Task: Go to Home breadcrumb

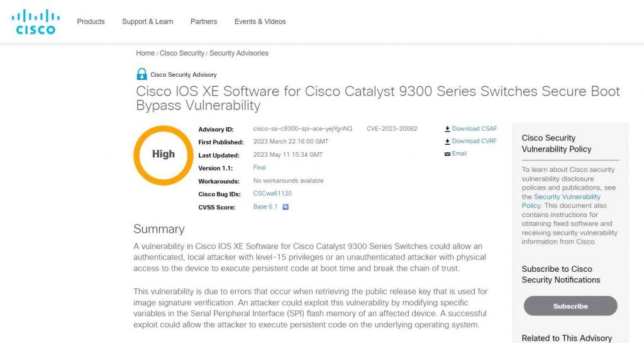Action: pos(145,53)
